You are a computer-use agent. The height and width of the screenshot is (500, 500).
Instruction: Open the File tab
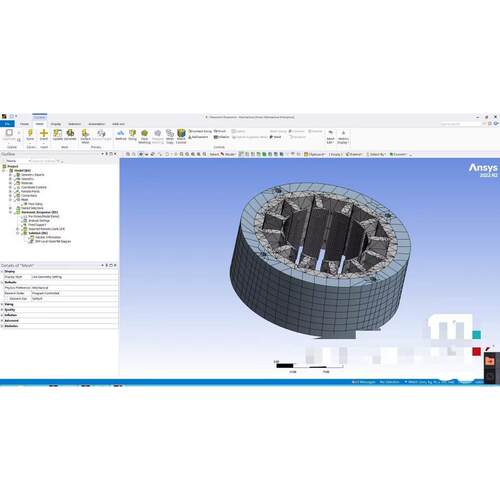pyautogui.click(x=7, y=124)
